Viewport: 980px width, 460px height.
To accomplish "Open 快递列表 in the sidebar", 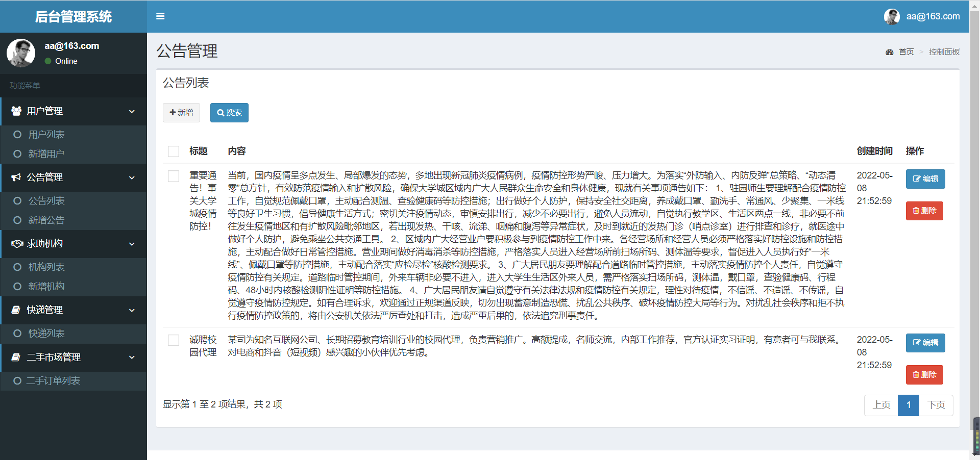I will [73, 334].
